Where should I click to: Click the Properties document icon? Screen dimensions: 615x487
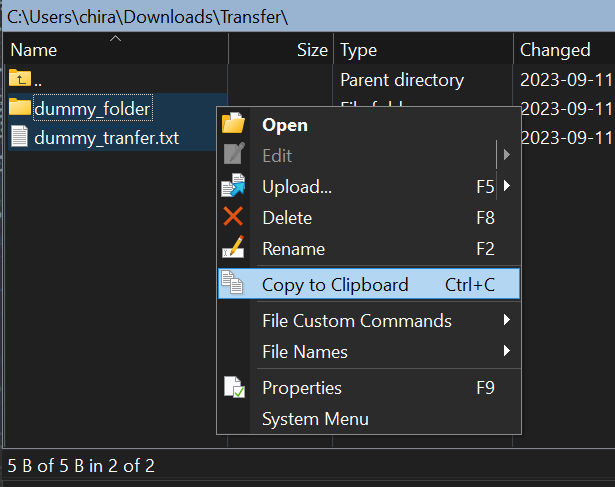(x=233, y=388)
